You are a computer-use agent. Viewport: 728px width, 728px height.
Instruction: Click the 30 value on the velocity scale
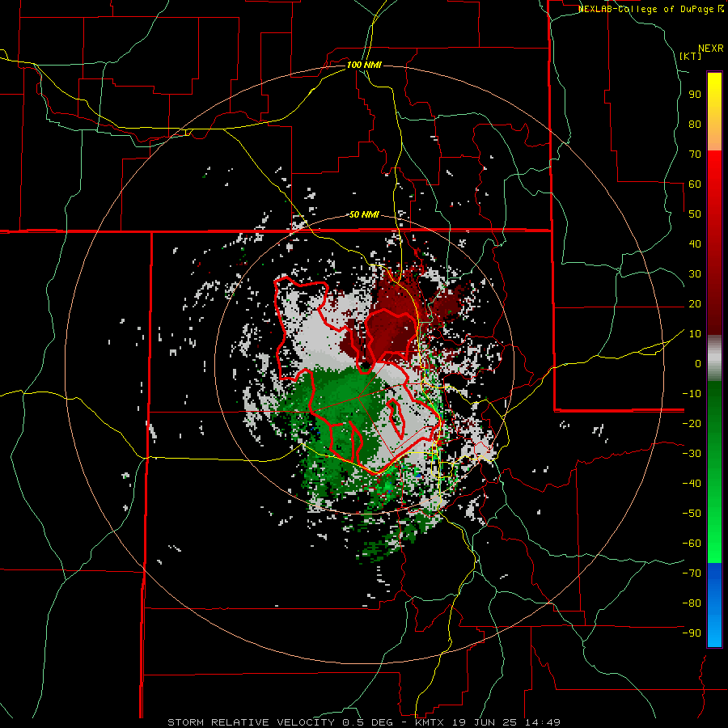695,274
